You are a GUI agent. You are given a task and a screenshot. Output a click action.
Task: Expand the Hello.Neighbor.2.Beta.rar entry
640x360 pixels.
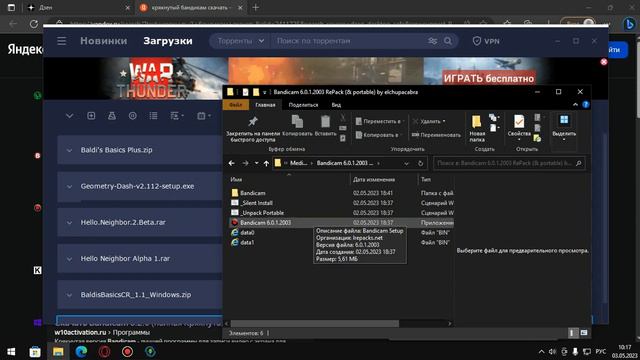pos(69,222)
